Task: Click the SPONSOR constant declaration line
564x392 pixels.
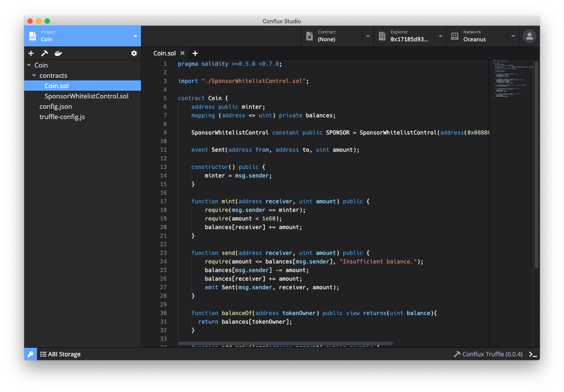Action: click(340, 132)
